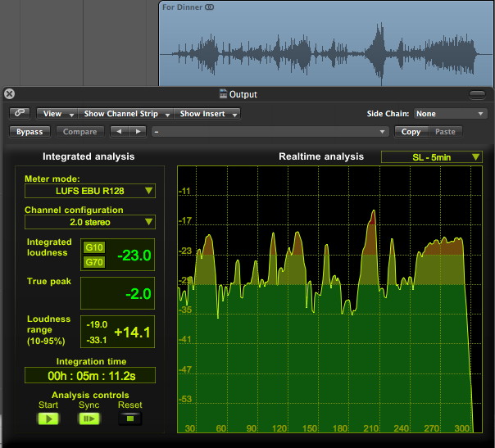
Task: Paste the plugin settings
Action: (445, 132)
